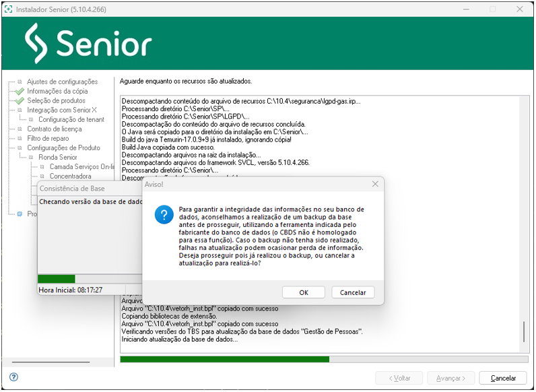Click log line about framework SVCL versão 5.10.4.266
The image size is (536, 392).
point(215,162)
